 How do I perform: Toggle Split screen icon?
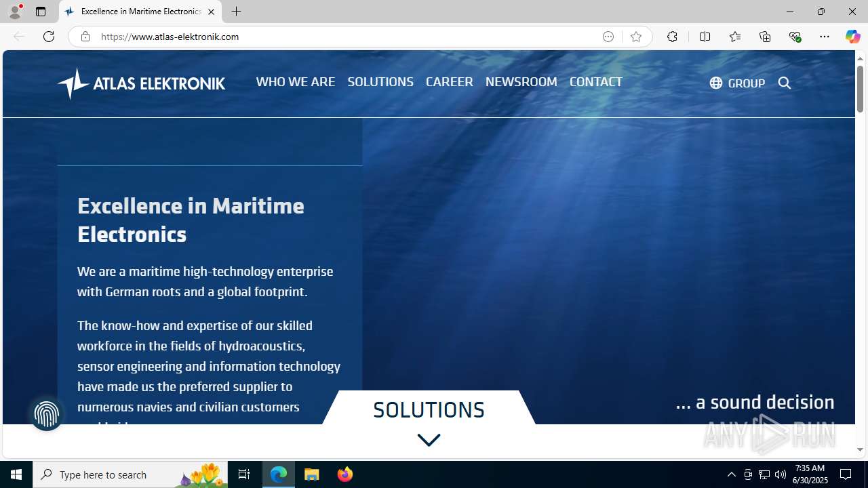[x=705, y=37]
